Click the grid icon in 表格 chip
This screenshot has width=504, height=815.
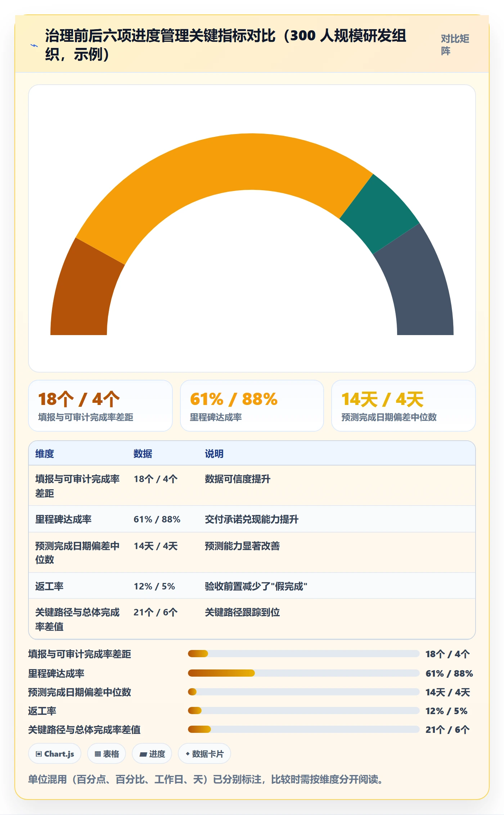click(98, 754)
